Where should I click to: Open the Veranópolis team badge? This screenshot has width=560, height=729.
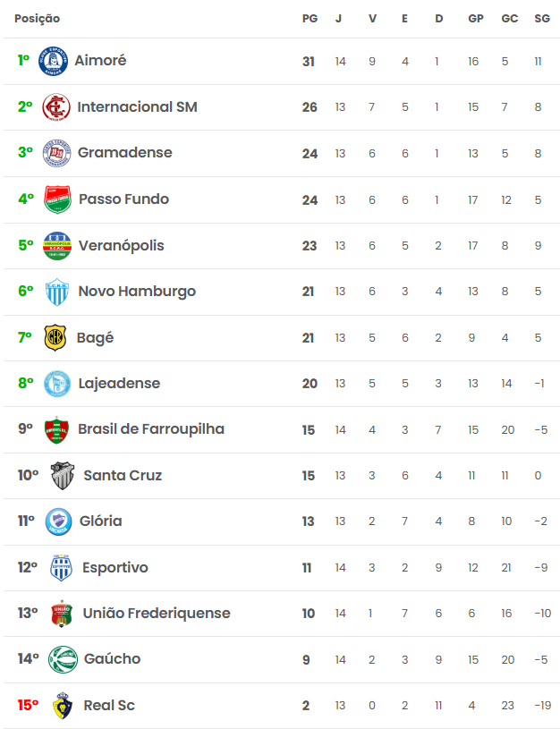pos(57,245)
